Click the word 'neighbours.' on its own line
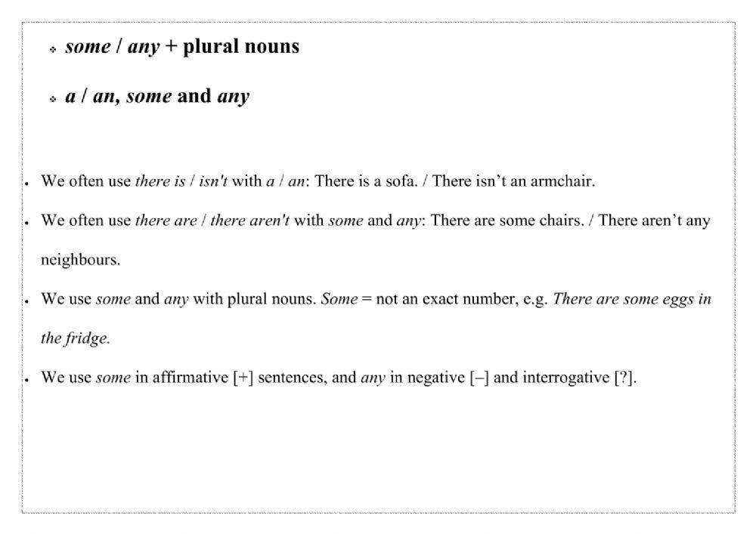The width and height of the screenshot is (756, 534). click(x=80, y=261)
